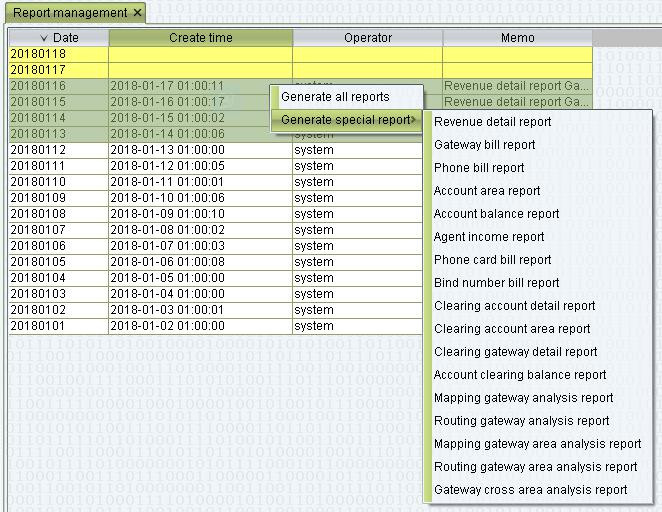Select the 20180104 date cell
662x512 pixels.
pos(59,279)
